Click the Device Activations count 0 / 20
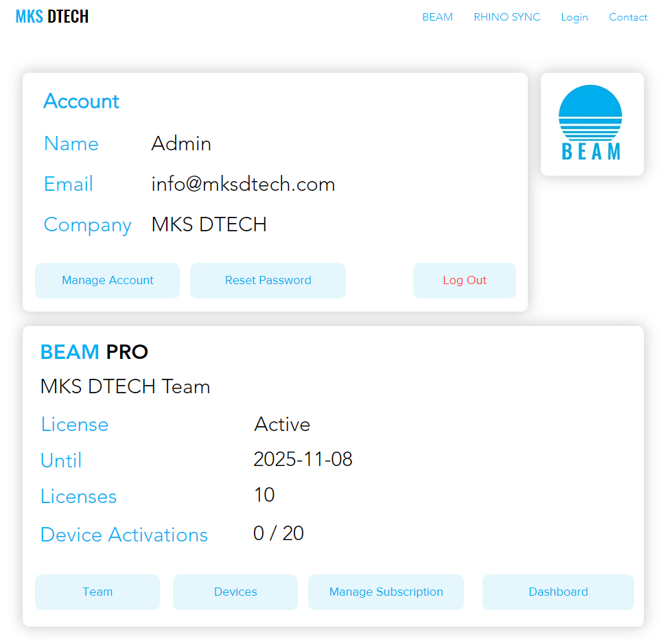 [278, 533]
